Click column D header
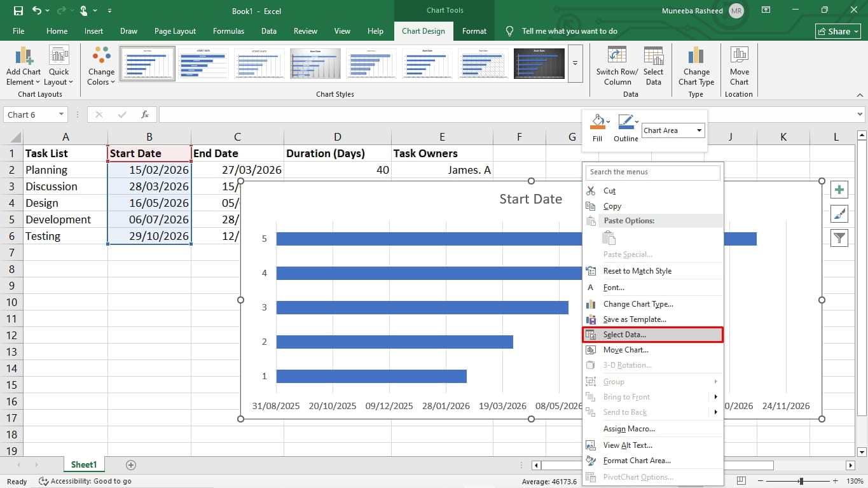Screen dimensions: 868x488 coord(338,137)
